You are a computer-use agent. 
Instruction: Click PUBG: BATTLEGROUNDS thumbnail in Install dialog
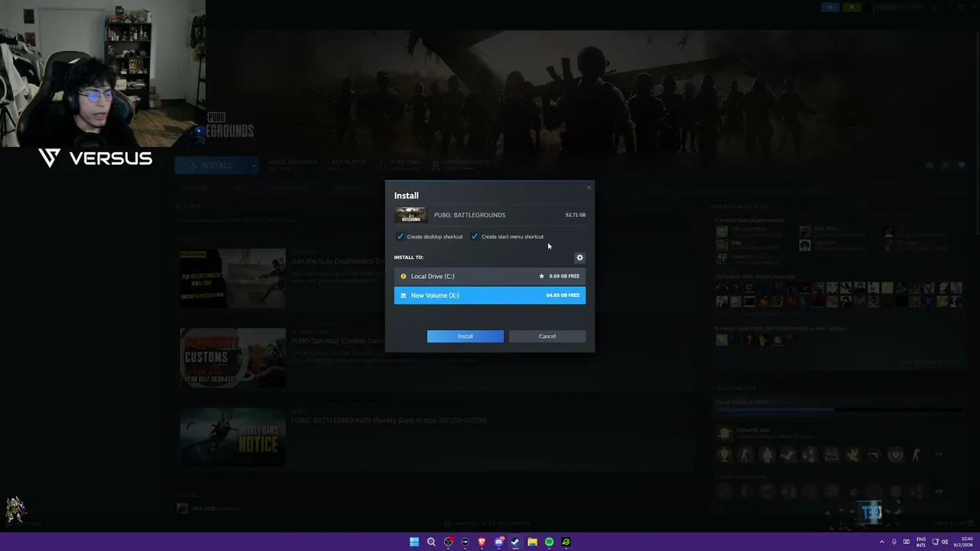[411, 215]
